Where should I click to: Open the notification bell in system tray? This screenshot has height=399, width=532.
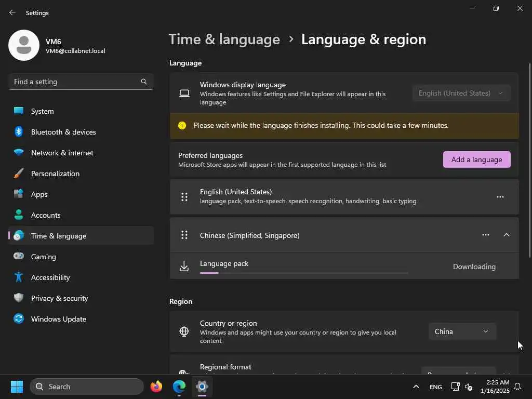(518, 387)
